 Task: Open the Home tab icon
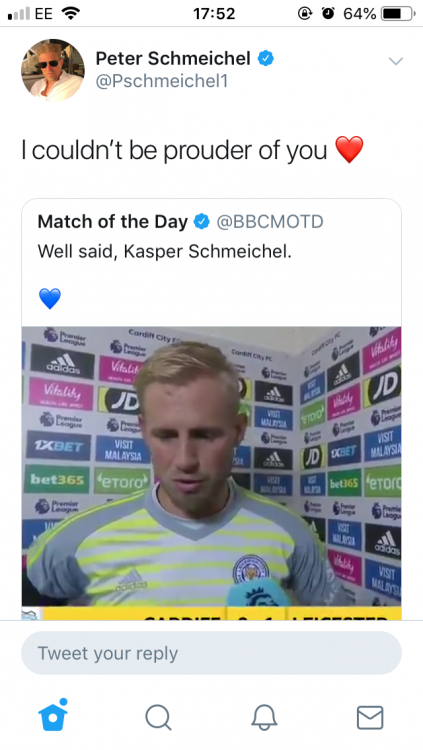(x=53, y=715)
